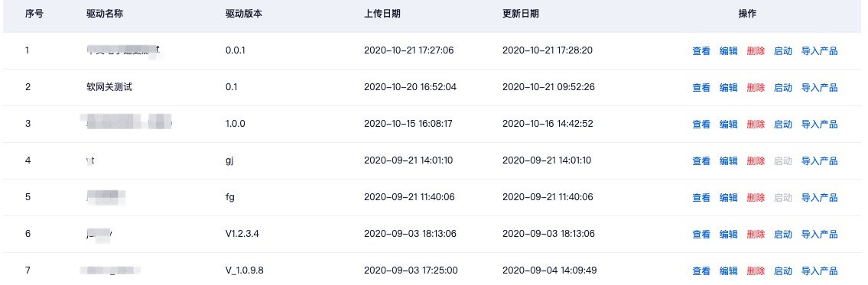Click 删除 for 软网关测试 driver
This screenshot has height=285, width=868.
point(756,87)
